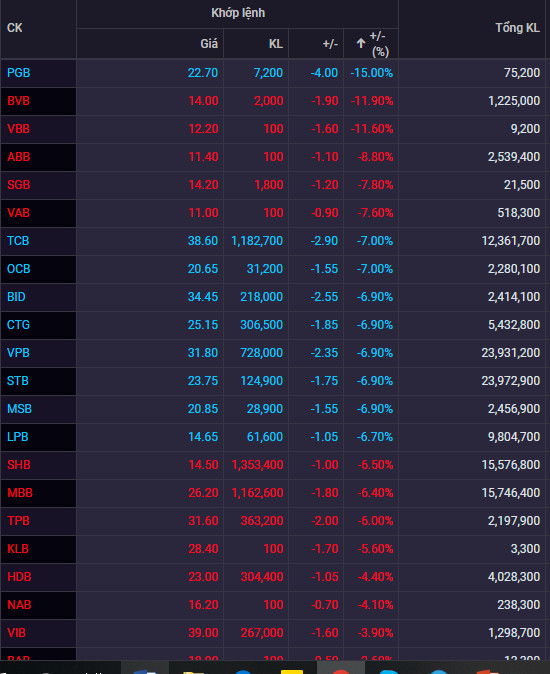Click the +/- (%) column header label
This screenshot has width=550, height=674.
pyautogui.click(x=379, y=44)
